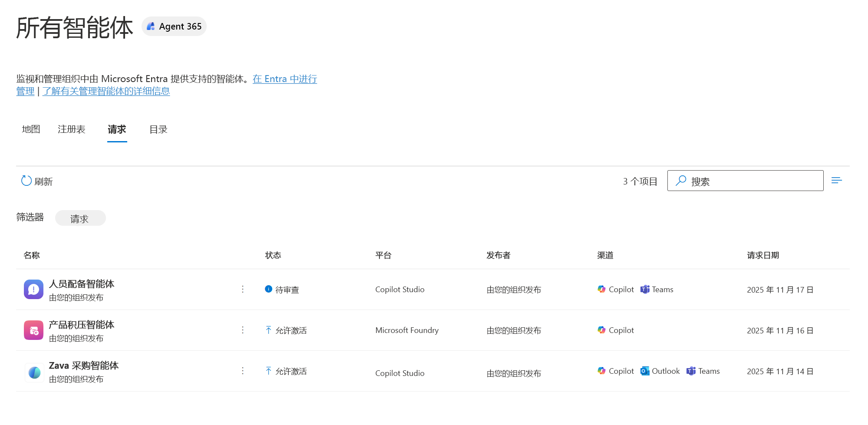868x425 pixels.
Task: Click the 待审查 status text
Action: pyautogui.click(x=287, y=290)
